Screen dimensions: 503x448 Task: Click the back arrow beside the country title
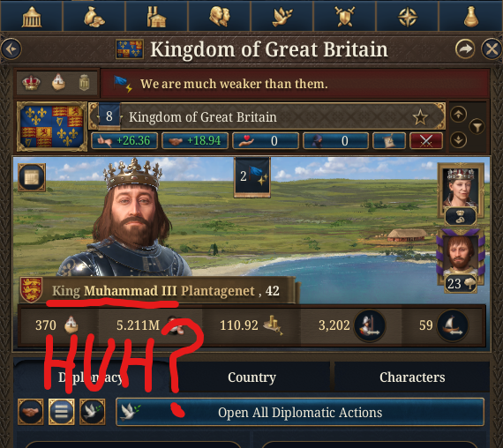(11, 49)
